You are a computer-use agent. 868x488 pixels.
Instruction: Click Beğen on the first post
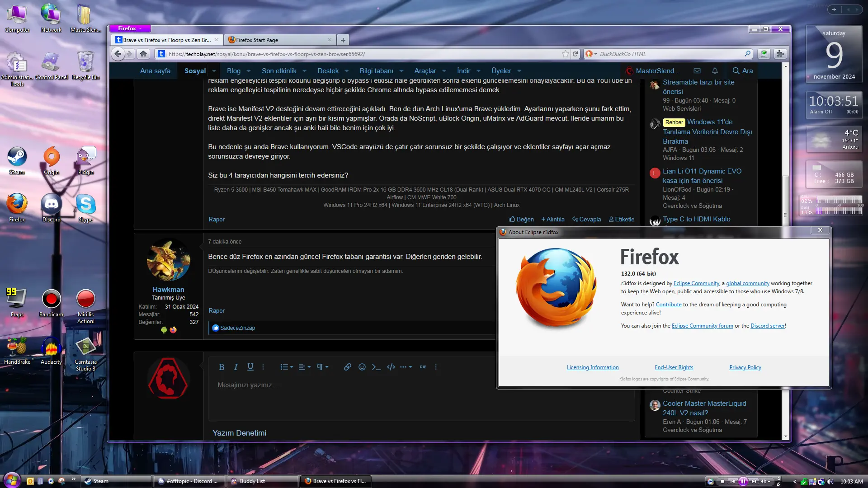pos(522,220)
